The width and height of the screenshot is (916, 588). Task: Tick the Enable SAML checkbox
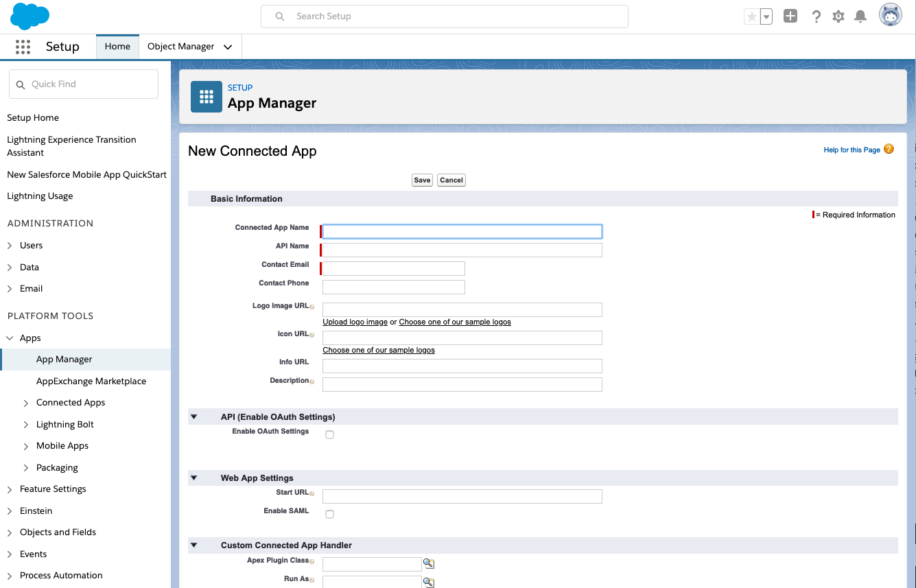(329, 515)
